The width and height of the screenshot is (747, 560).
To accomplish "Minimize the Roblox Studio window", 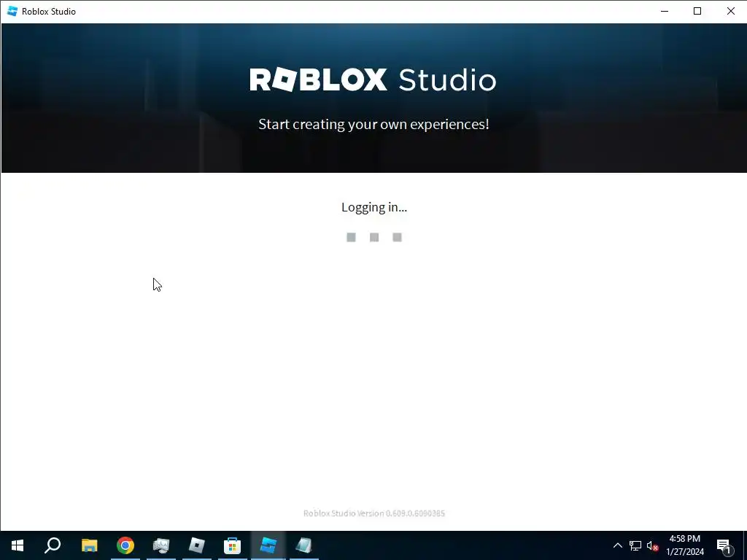I will point(665,11).
